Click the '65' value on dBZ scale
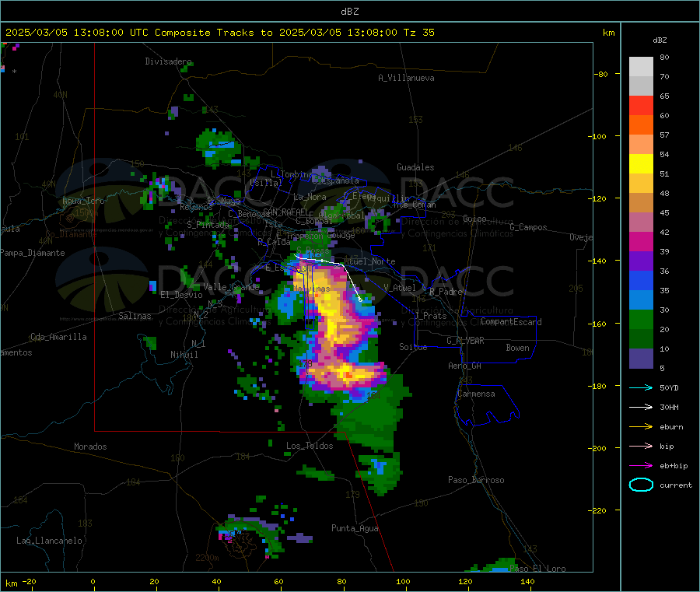Screen dimensions: 700x592 (664, 96)
